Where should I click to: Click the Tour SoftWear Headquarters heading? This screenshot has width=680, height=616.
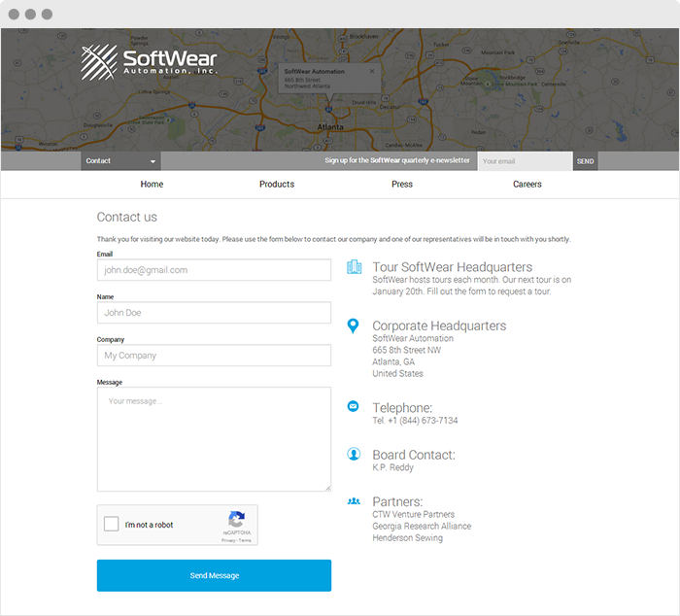pos(453,267)
